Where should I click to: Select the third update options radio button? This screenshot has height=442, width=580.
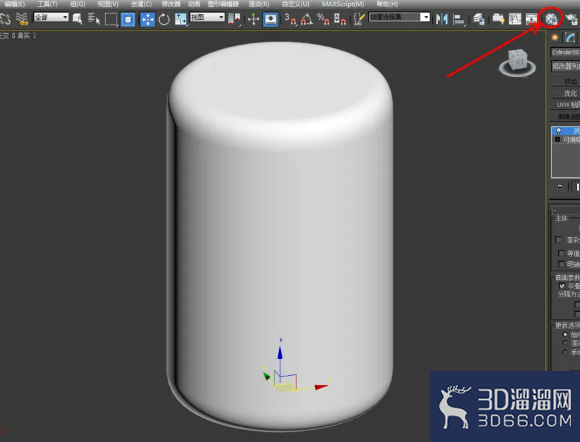pos(565,352)
